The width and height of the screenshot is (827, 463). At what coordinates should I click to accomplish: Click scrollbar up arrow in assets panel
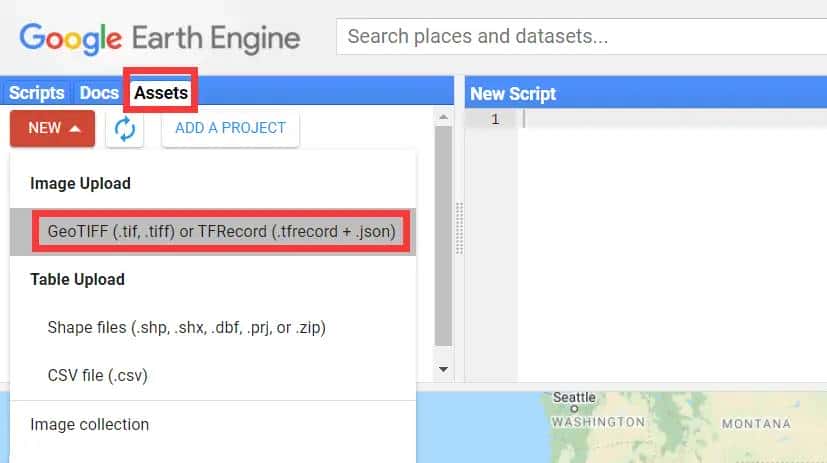point(444,117)
